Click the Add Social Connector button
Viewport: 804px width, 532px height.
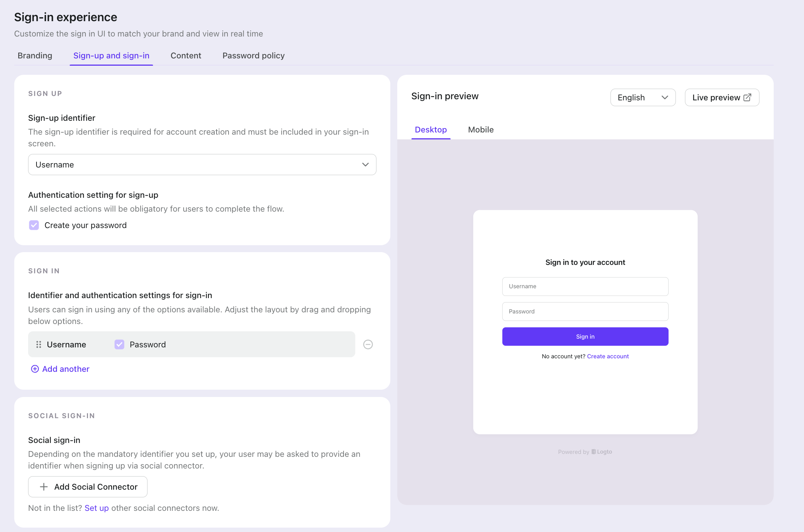pyautogui.click(x=88, y=487)
